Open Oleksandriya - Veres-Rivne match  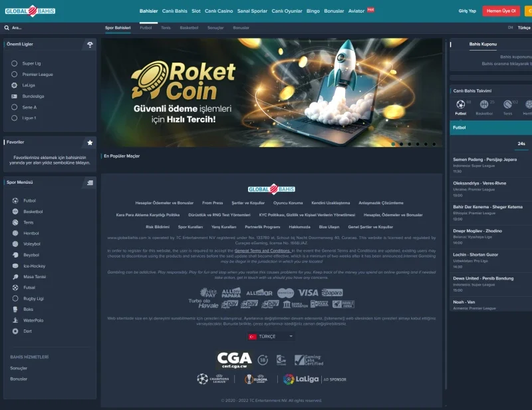(491, 189)
